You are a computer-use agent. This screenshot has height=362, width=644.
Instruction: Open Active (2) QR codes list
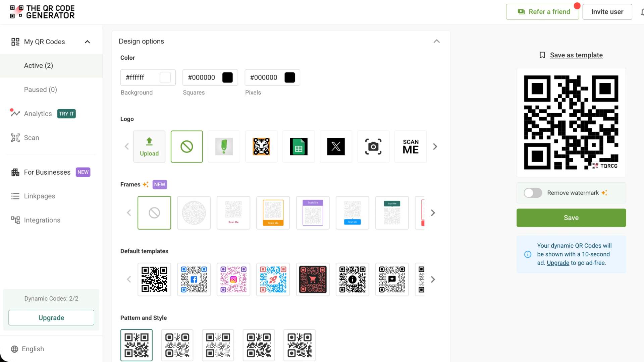tap(51, 66)
